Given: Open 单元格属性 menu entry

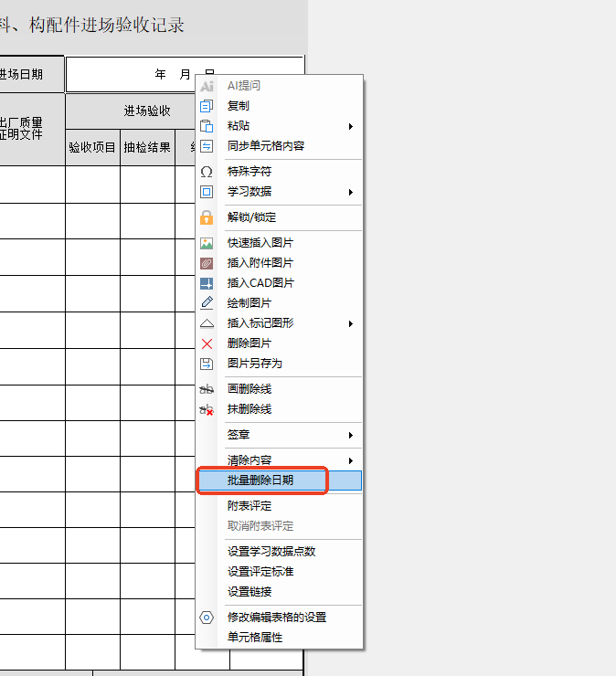Looking at the screenshot, I should coord(255,638).
